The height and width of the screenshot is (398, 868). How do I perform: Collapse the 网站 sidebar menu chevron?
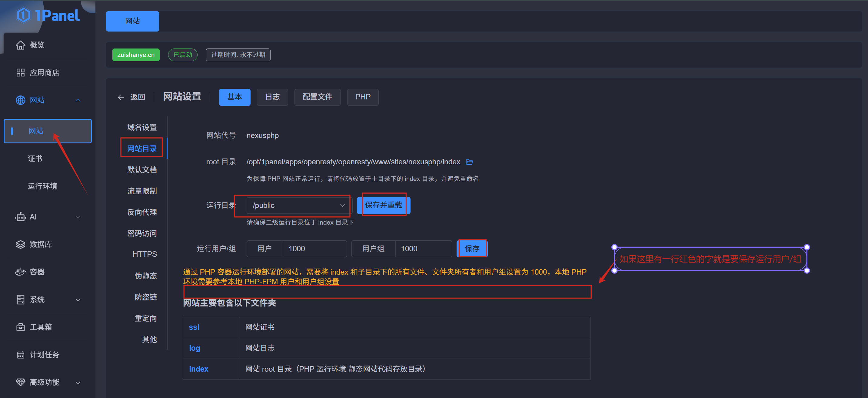click(78, 100)
